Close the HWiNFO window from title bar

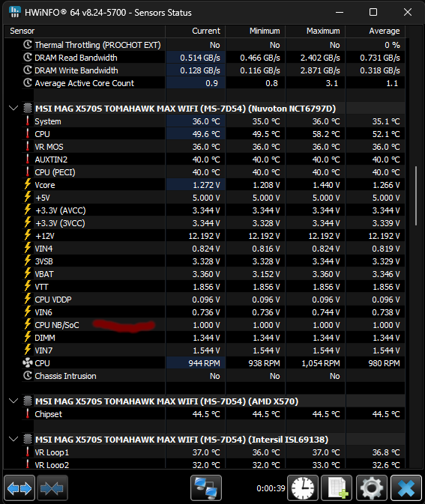click(x=408, y=12)
